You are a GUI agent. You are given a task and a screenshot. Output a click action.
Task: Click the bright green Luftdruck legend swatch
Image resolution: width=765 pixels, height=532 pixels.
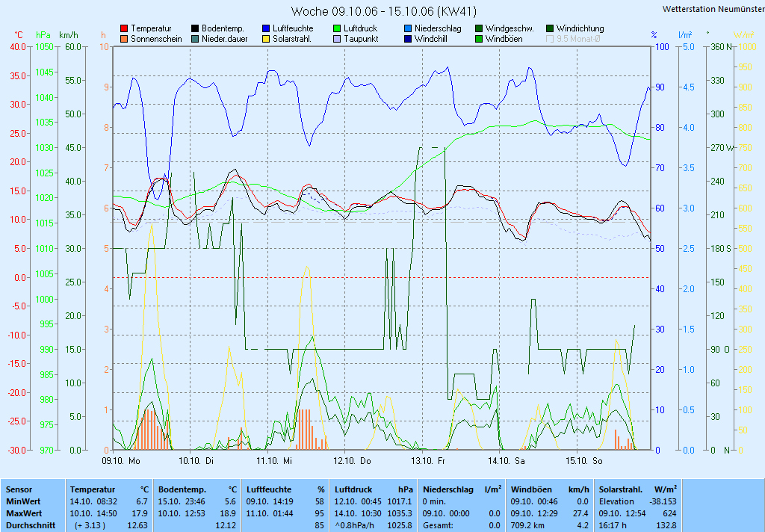pyautogui.click(x=337, y=29)
